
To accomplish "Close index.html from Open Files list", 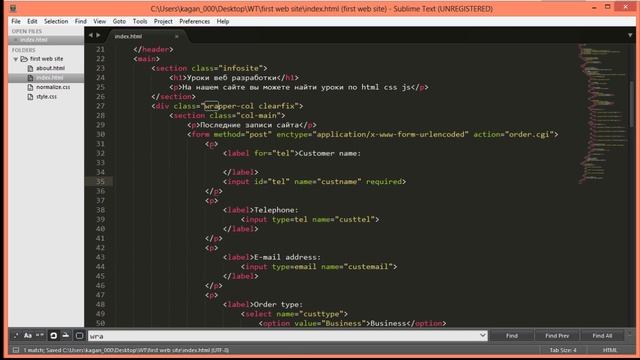I will [x=16, y=40].
